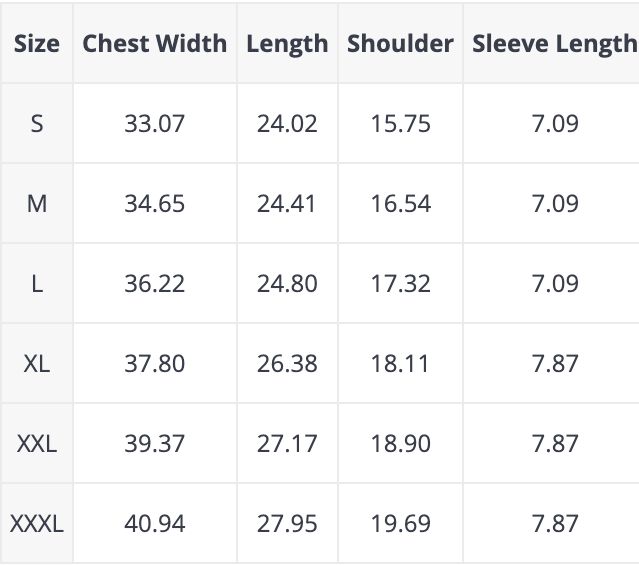639x565 pixels.
Task: Select the length value 27.95
Action: (x=287, y=523)
